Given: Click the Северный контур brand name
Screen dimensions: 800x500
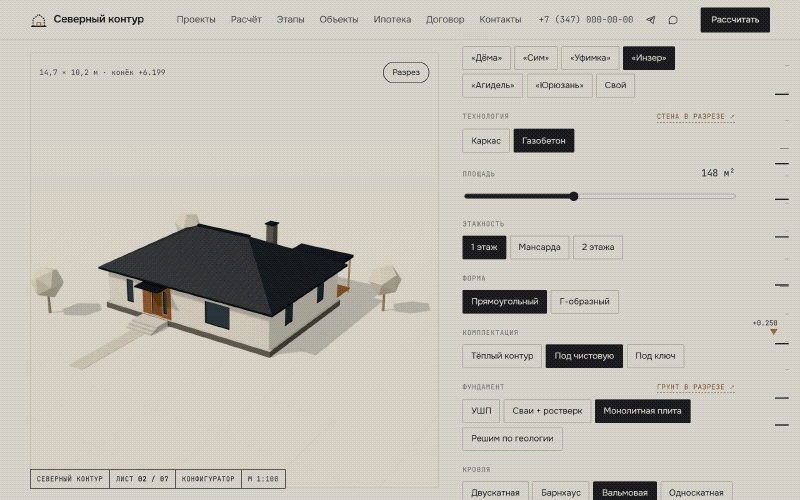Looking at the screenshot, I should [98, 19].
